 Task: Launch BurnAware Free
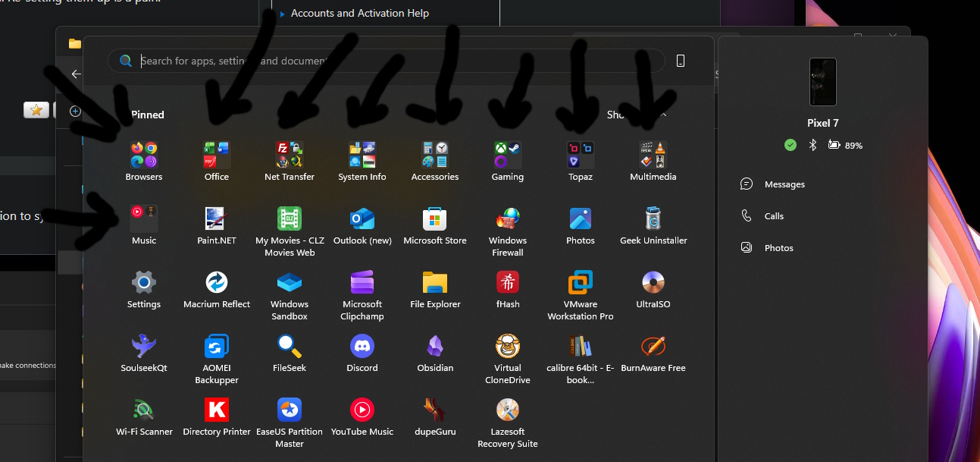(653, 347)
